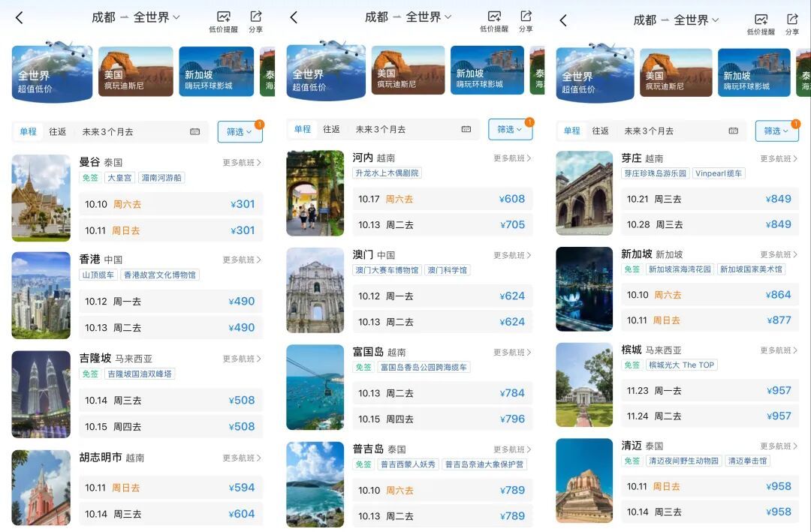Tap the back arrow on the Bangkok list screen
811x532 pixels.
tap(20, 18)
